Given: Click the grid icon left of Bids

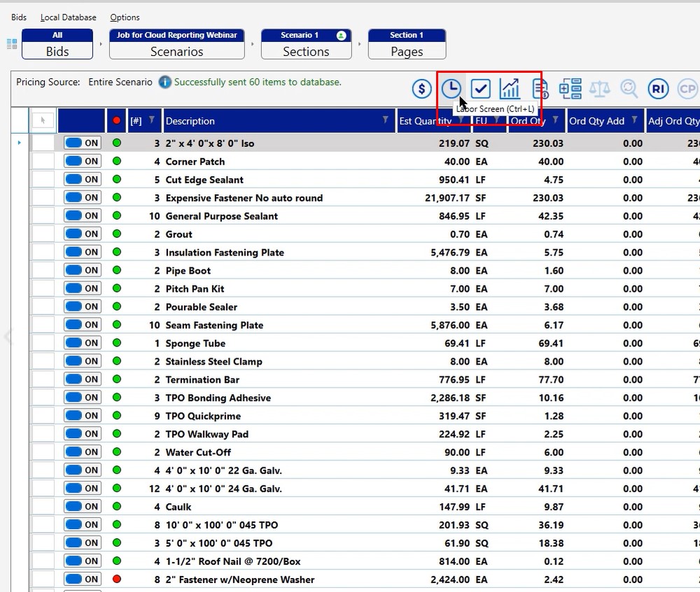Looking at the screenshot, I should 12,44.
